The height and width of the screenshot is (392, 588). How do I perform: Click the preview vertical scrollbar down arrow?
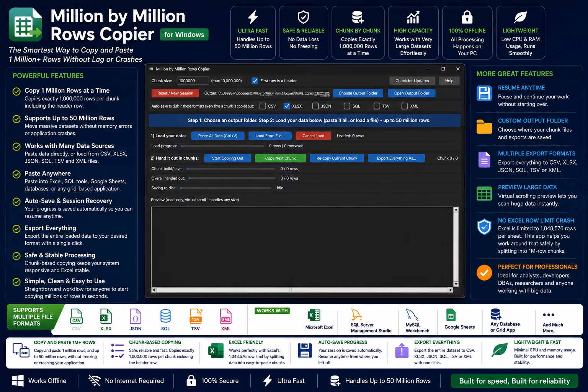click(456, 284)
